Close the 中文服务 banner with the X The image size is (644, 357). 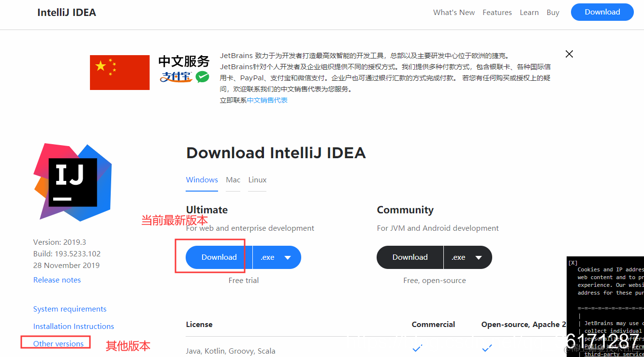point(569,54)
